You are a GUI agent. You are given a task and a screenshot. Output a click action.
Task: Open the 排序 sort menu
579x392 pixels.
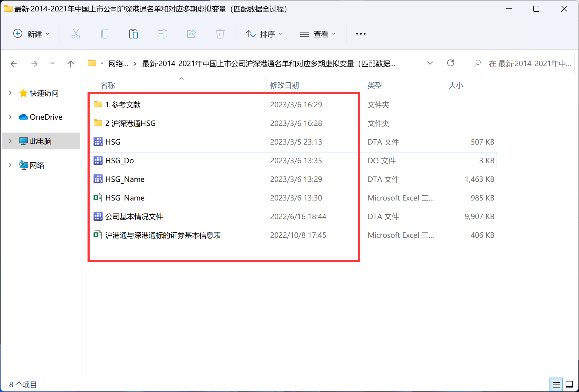264,34
